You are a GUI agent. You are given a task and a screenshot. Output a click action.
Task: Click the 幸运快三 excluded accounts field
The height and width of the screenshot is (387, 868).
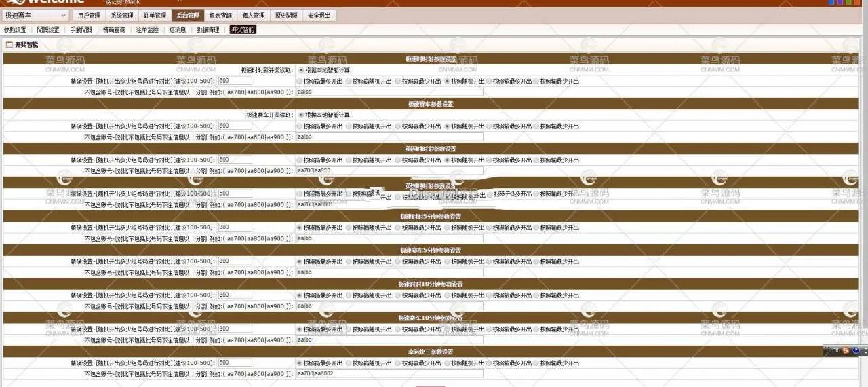[389, 373]
